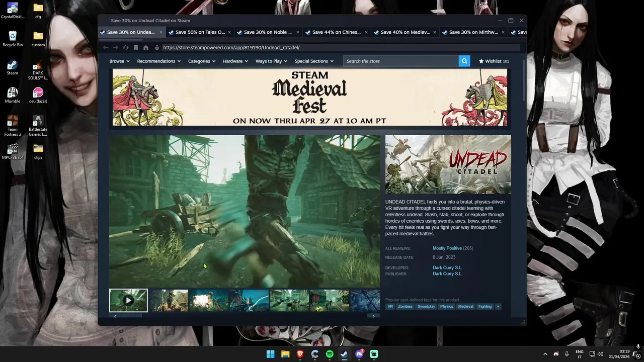Screen dimensions: 644x362
Task: Expand more tags with the plus button
Action: click(x=498, y=306)
